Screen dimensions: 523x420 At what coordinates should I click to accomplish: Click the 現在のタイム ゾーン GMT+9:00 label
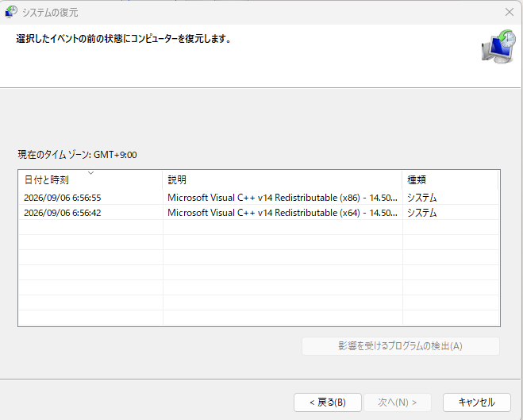pos(78,155)
